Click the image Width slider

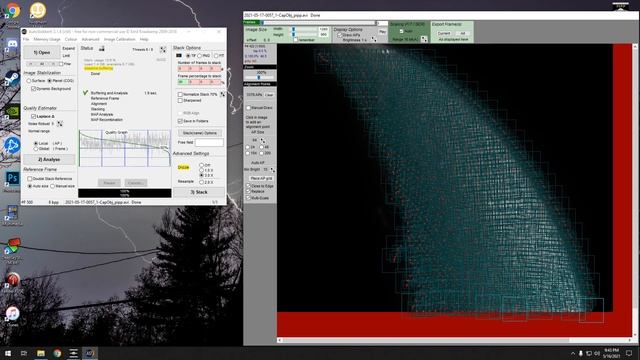(304, 29)
